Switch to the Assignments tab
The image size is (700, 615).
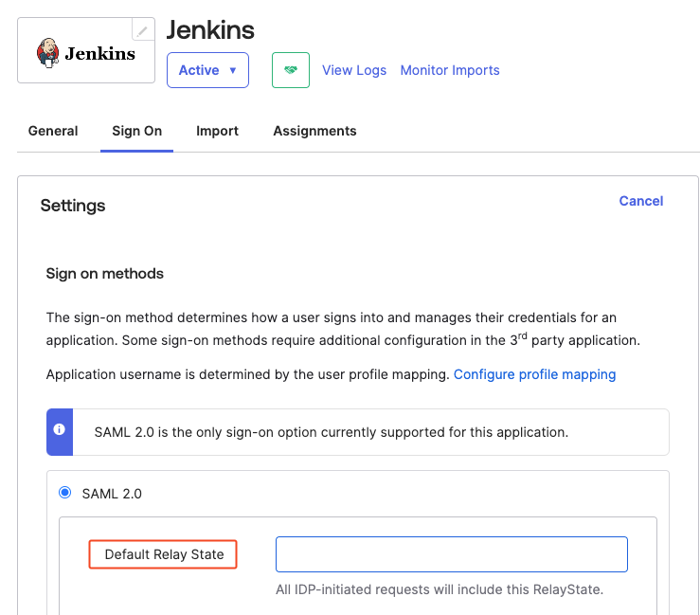[x=314, y=131]
